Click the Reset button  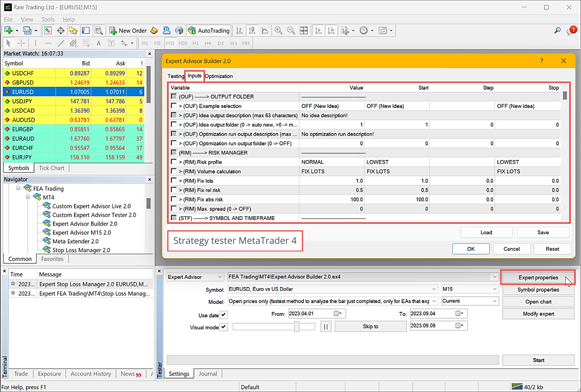coord(552,249)
